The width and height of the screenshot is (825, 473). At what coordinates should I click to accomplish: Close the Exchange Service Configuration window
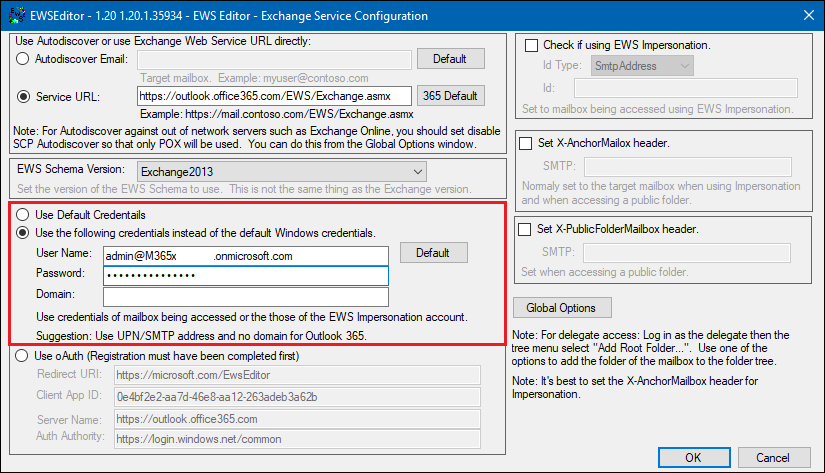809,15
